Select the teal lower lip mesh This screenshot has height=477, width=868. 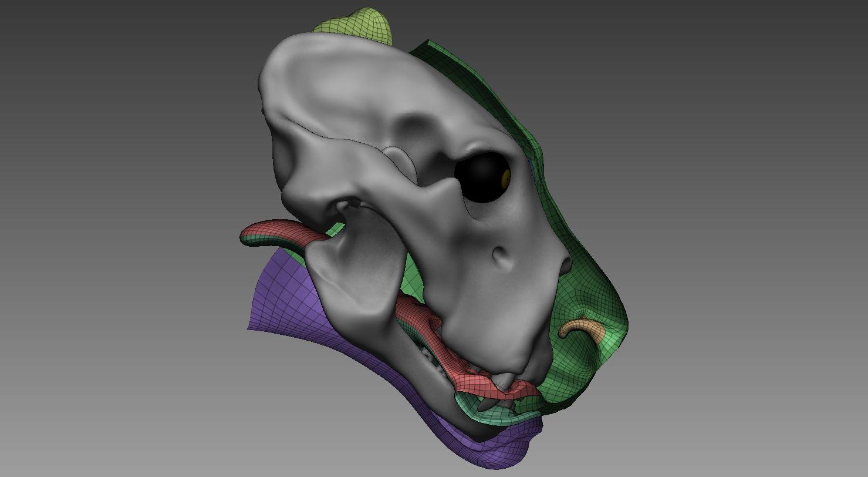click(499, 412)
